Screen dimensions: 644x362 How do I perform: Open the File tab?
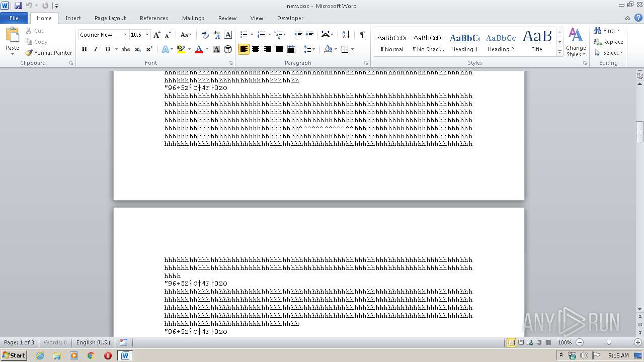pos(14,18)
